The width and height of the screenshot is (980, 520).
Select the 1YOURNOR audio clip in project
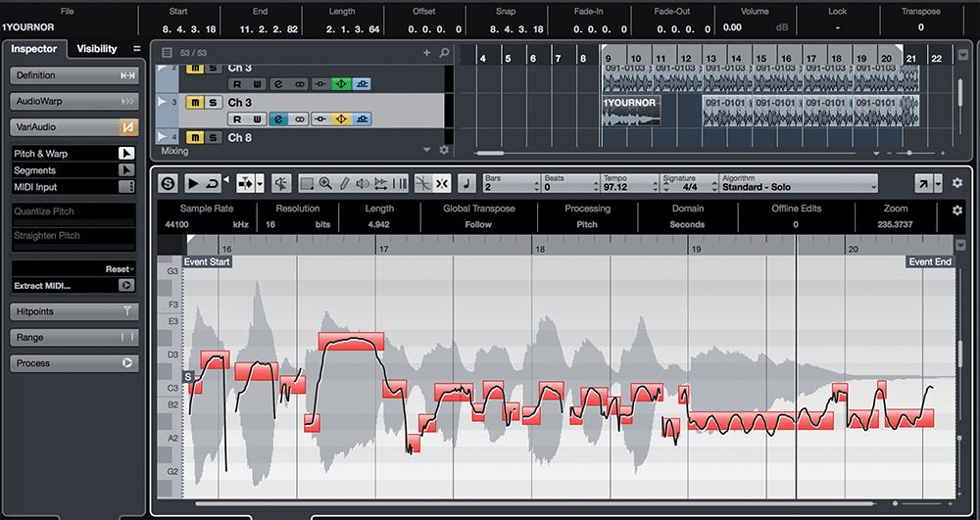631,111
